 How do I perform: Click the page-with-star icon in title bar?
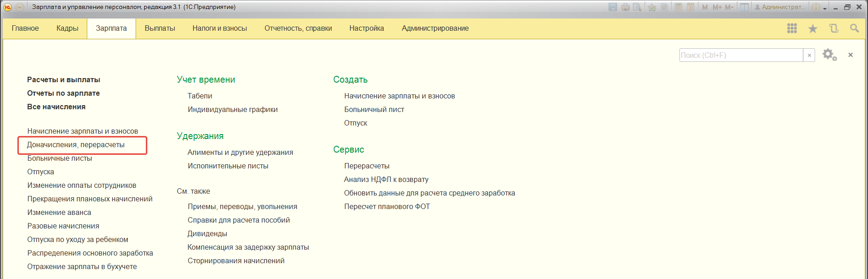[x=664, y=7]
